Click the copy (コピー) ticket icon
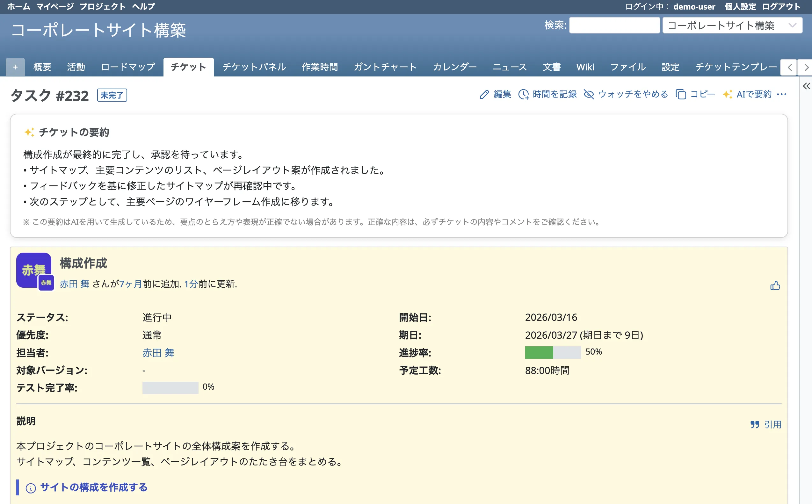Viewport: 812px width, 504px height. click(681, 95)
